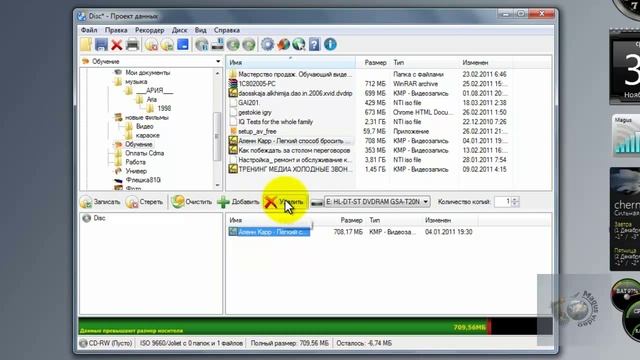Select the караоке folder in tree
The width and height of the screenshot is (640, 360).
click(x=147, y=136)
